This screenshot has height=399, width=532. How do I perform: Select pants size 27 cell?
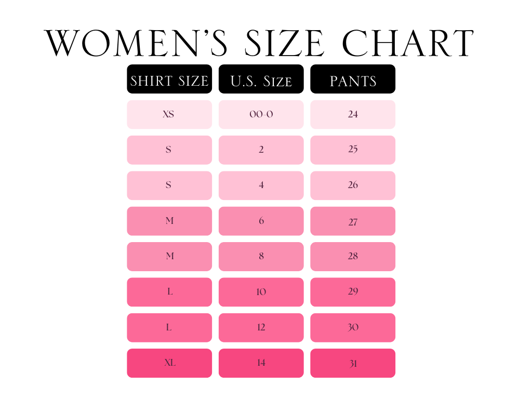[x=353, y=221]
